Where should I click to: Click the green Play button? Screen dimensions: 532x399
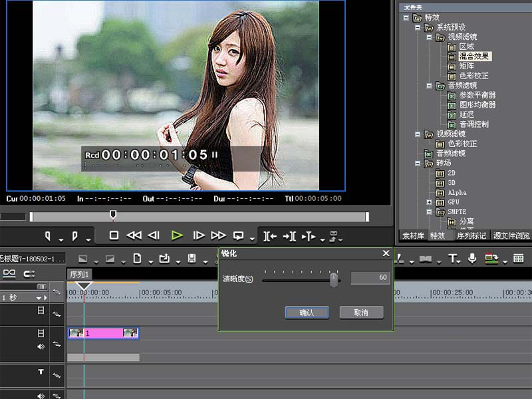click(177, 235)
